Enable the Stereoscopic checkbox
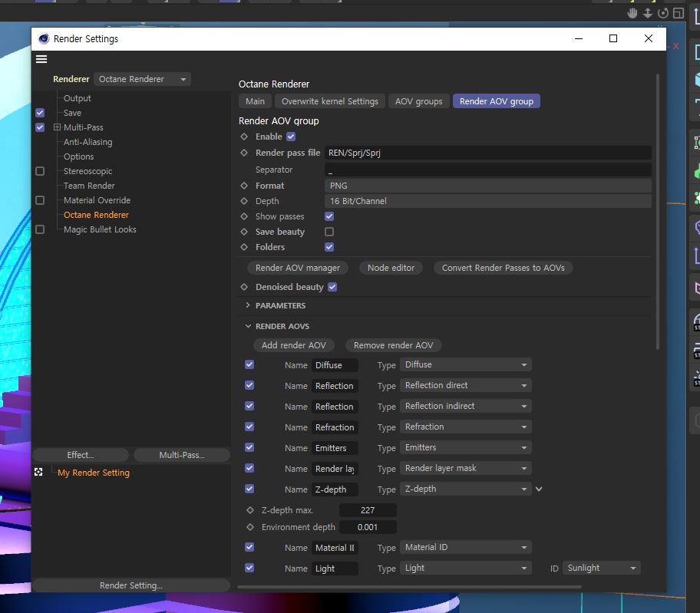Screen dimensions: 700x613 point(40,171)
